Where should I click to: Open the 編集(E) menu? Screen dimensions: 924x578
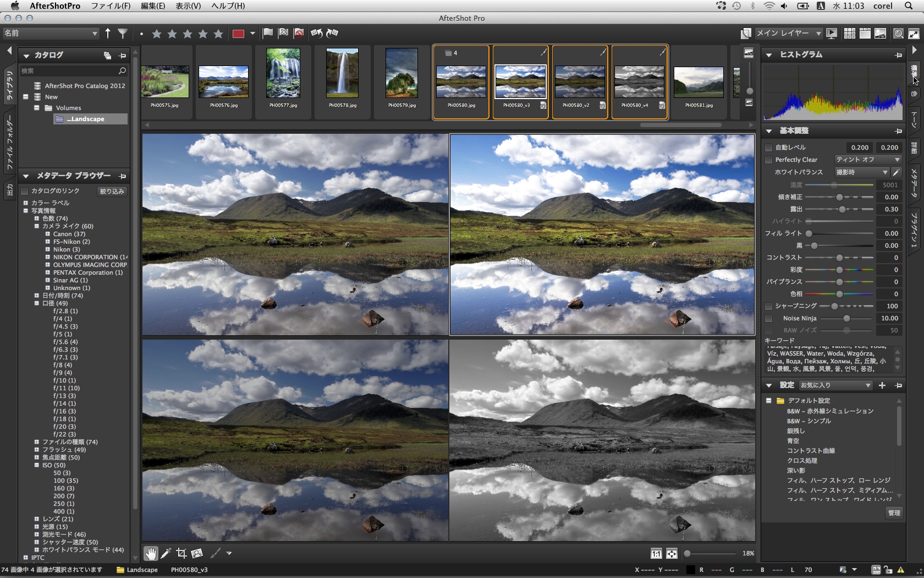153,6
